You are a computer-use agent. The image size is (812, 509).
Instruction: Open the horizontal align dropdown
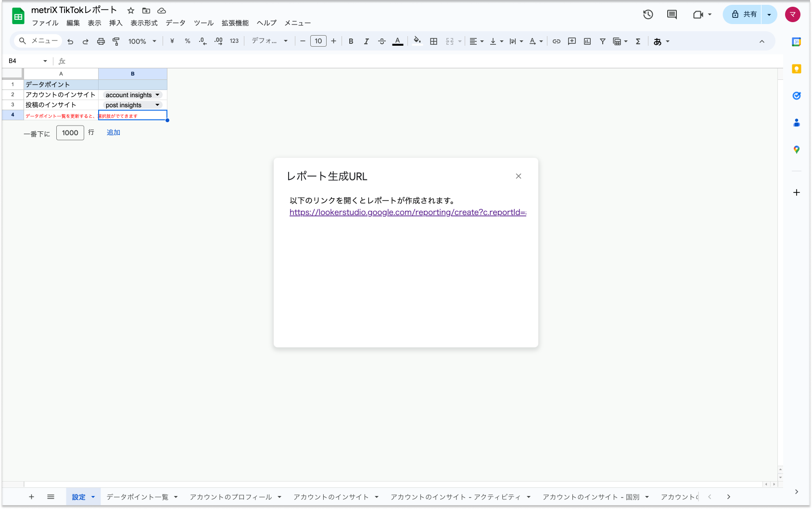[x=477, y=41]
